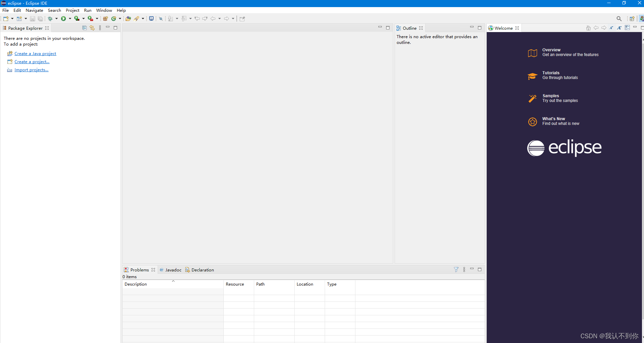644x343 pixels.
Task: Open the Coverage icon dropdown arrow
Action: pyautogui.click(x=83, y=19)
